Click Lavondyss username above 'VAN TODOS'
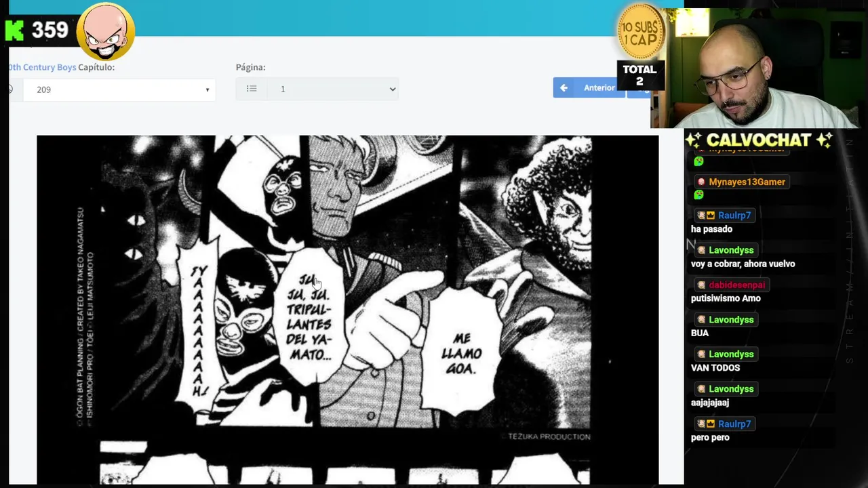868x488 pixels. click(731, 354)
